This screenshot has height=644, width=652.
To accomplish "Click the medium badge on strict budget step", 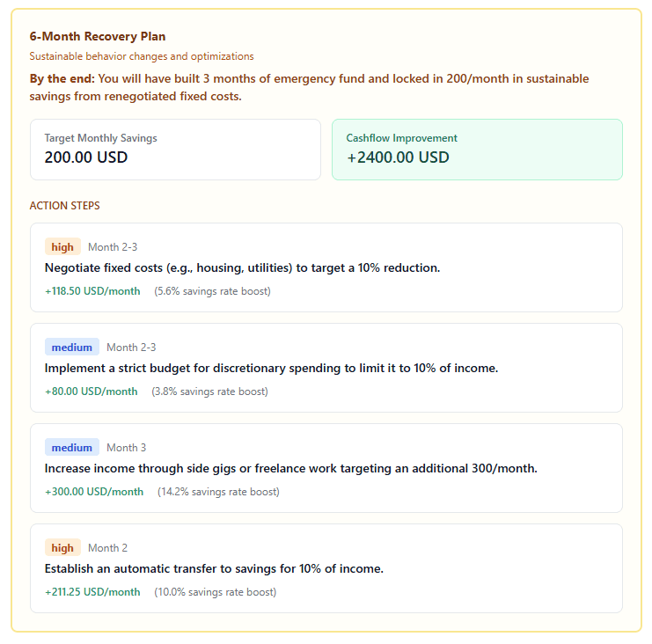I will tap(72, 348).
